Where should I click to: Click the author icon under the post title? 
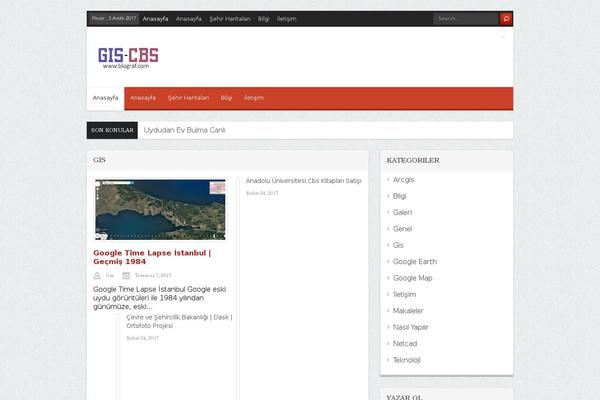[97, 275]
